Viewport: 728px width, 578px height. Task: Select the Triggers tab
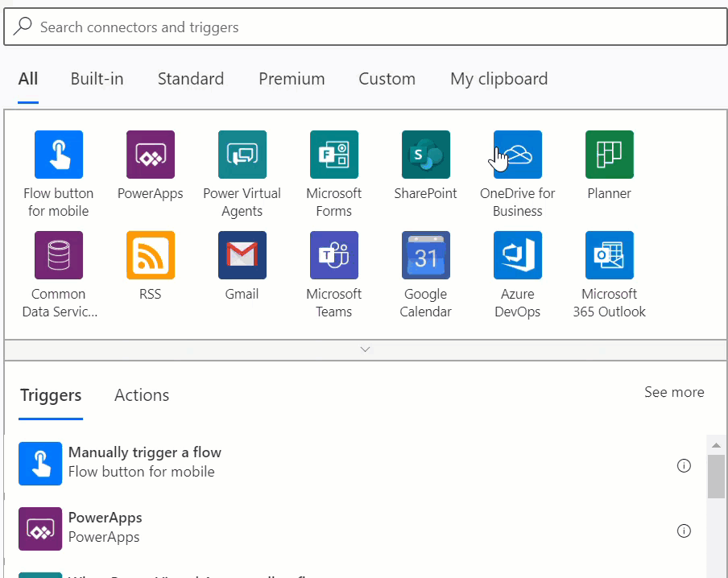(51, 395)
